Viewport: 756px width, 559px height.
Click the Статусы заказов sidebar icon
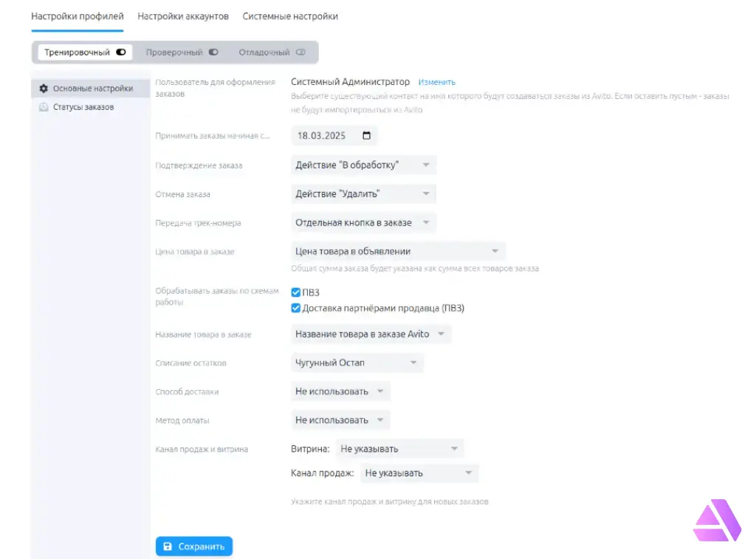(x=44, y=107)
